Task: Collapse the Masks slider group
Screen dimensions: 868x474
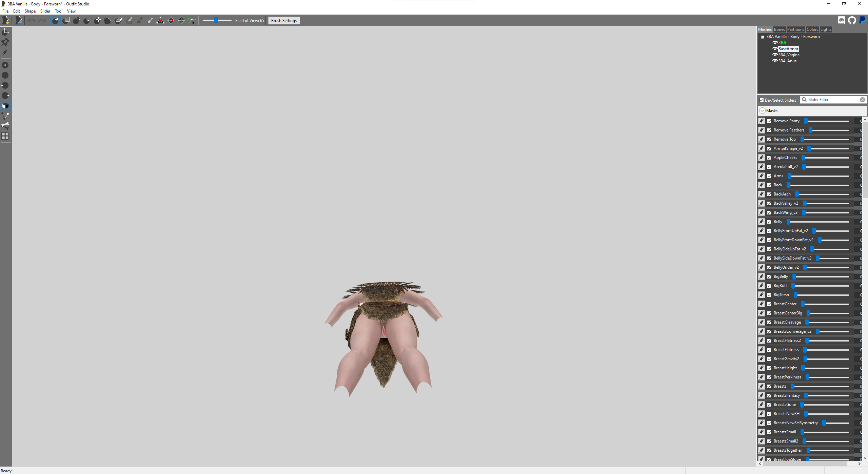Action: coord(762,111)
